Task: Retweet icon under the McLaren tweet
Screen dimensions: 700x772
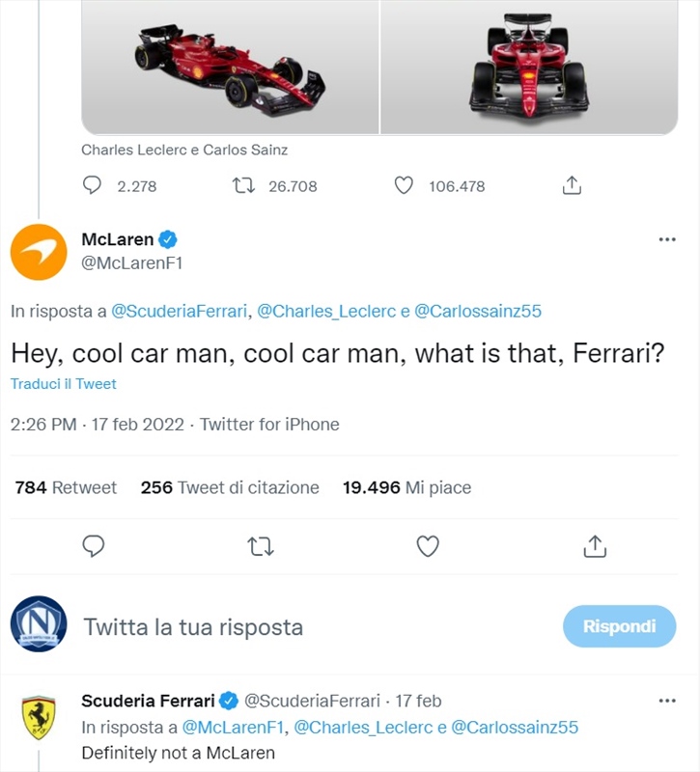Action: (260, 546)
